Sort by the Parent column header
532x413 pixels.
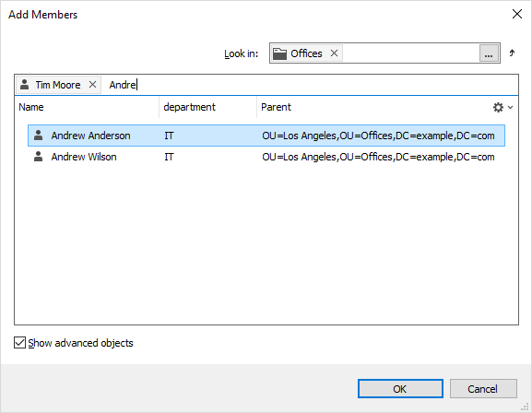(x=373, y=107)
